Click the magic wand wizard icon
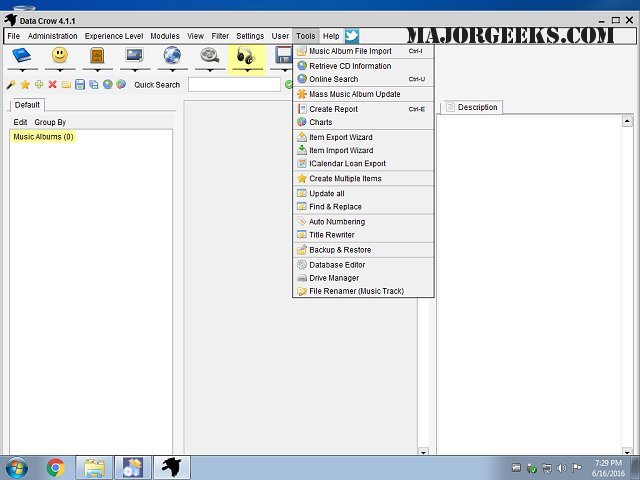This screenshot has width=640, height=480. (x=11, y=84)
